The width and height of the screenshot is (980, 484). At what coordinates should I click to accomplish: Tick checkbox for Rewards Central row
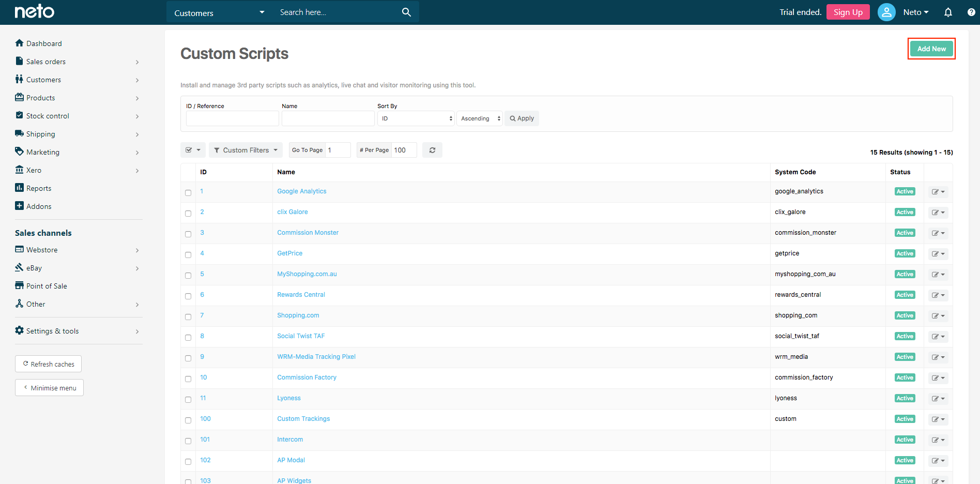pos(188,296)
